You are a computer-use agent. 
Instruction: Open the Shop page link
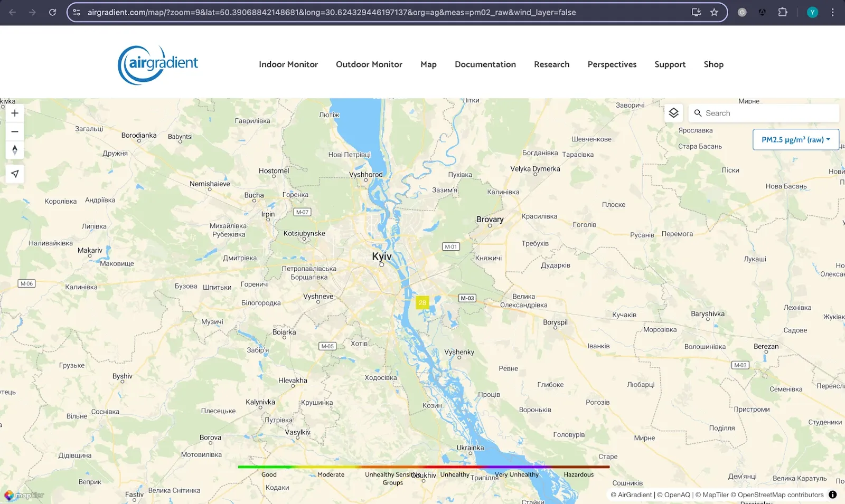pos(713,64)
